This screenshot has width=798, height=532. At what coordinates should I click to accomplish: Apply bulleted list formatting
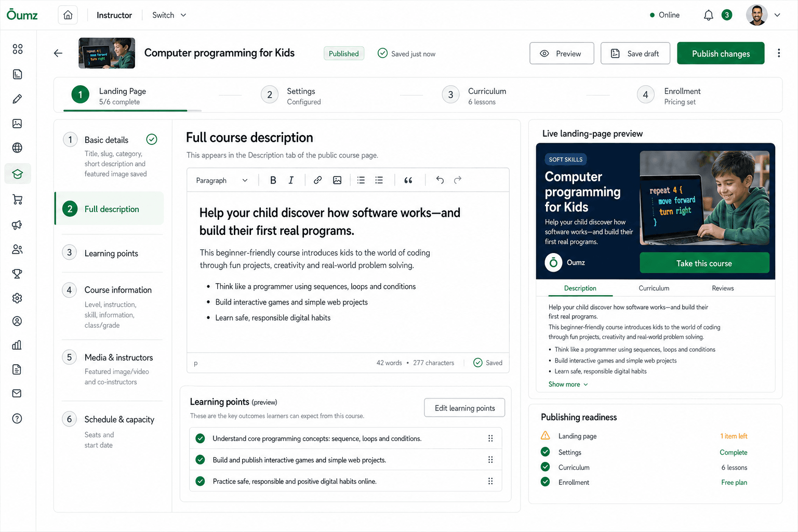point(361,180)
